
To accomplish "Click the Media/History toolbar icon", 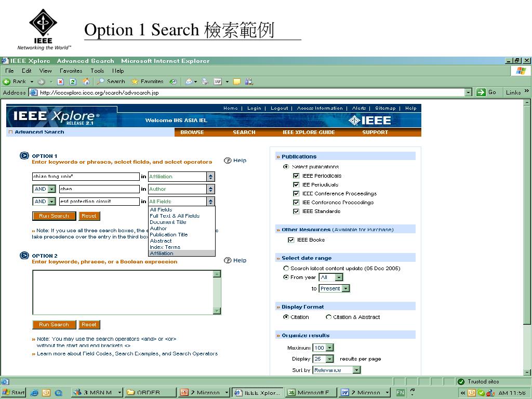I will click(174, 82).
